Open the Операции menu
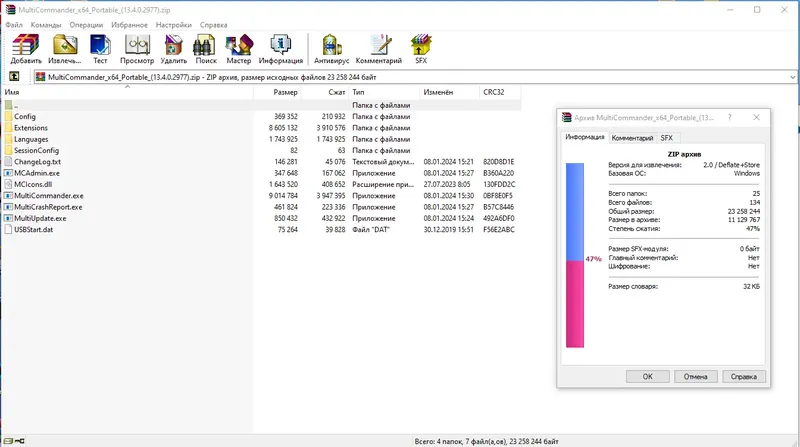Screen dimensions: 800x447 coord(86,24)
